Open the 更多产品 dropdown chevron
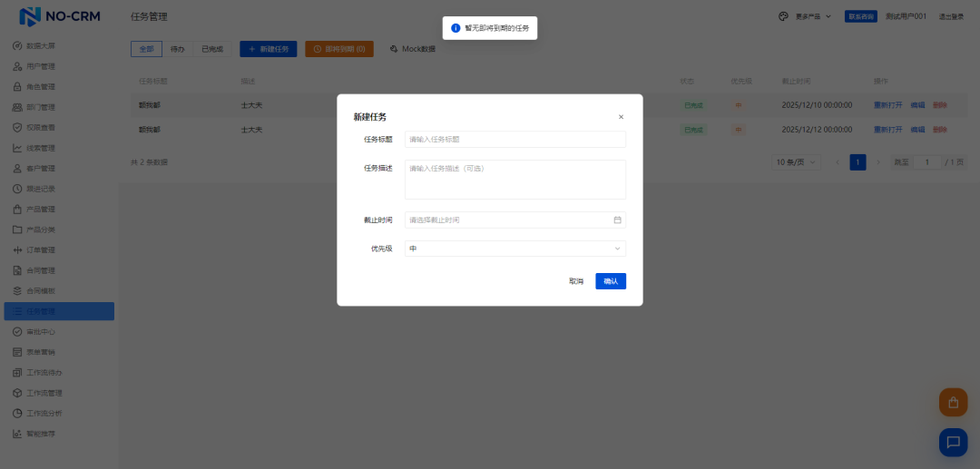The width and height of the screenshot is (980, 469). (x=828, y=17)
